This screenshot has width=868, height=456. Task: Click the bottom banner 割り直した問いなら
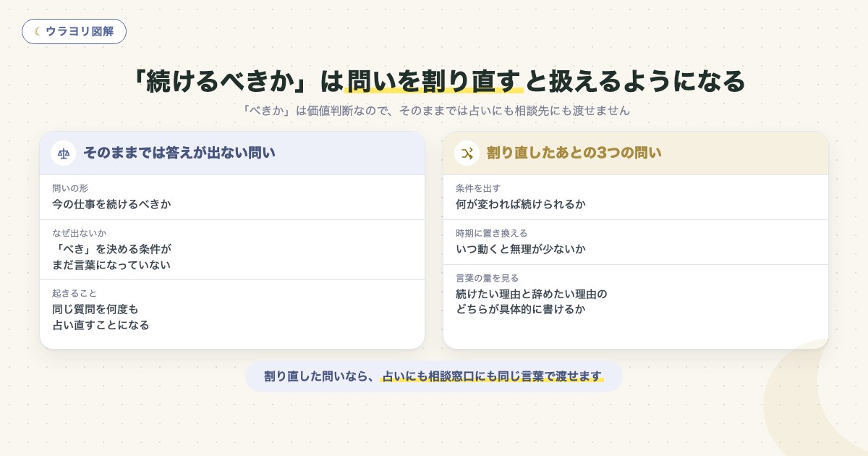coord(434,376)
